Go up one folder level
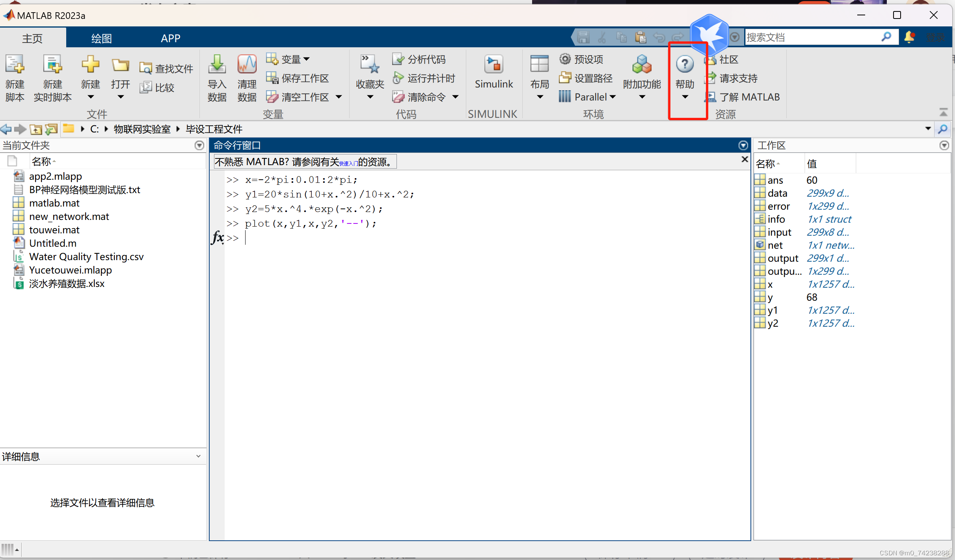This screenshot has width=955, height=560. click(x=36, y=129)
